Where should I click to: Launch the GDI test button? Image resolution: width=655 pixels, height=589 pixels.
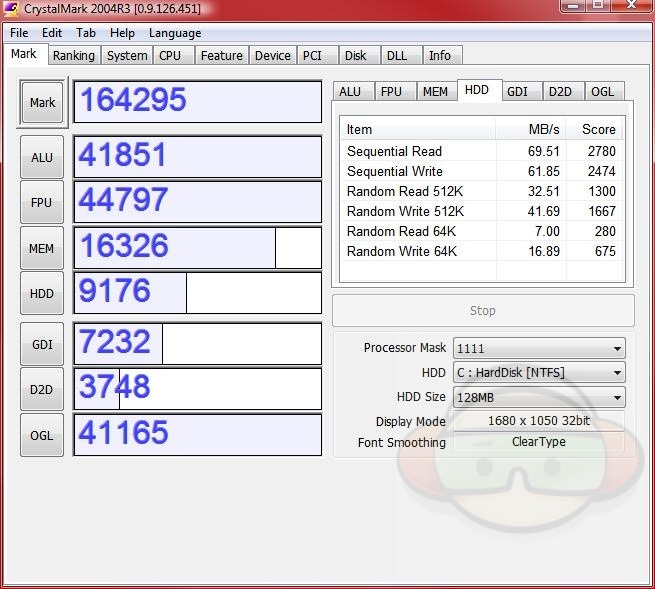(x=42, y=344)
